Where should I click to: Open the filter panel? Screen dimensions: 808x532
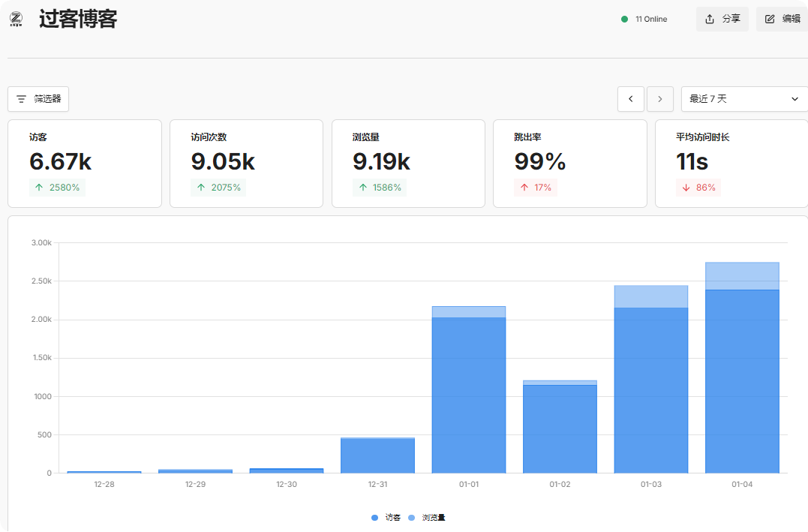(x=38, y=99)
